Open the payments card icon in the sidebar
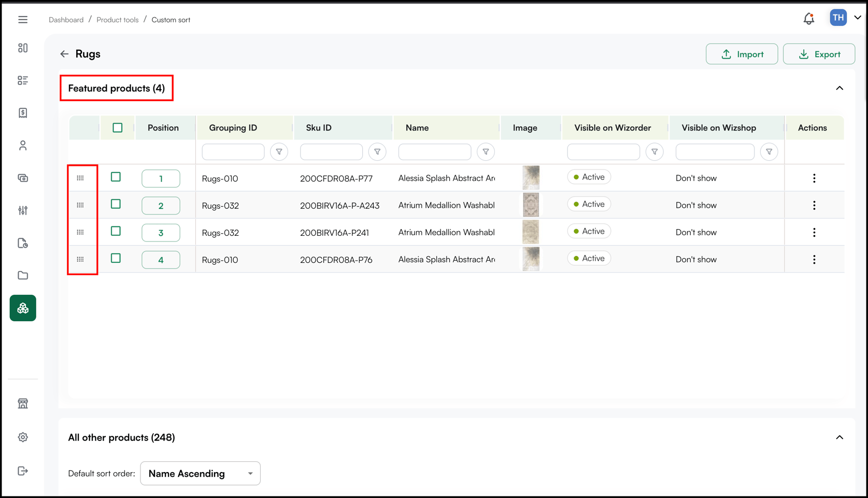Viewport: 868px width, 498px height. coord(23,178)
